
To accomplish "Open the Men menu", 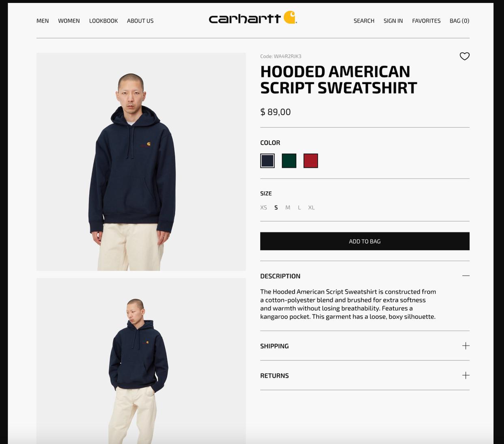I will click(x=43, y=21).
